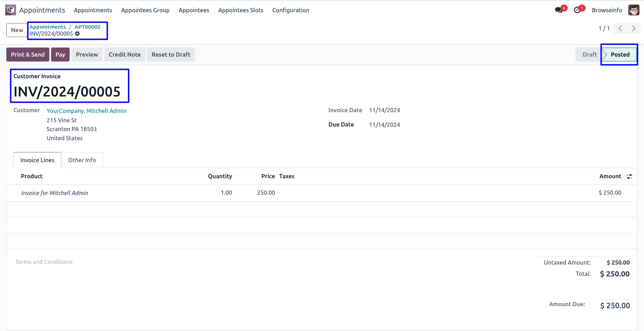Viewport: 644px width, 331px height.
Task: Open customer YourCompany, Mitchell Admin link
Action: click(86, 111)
